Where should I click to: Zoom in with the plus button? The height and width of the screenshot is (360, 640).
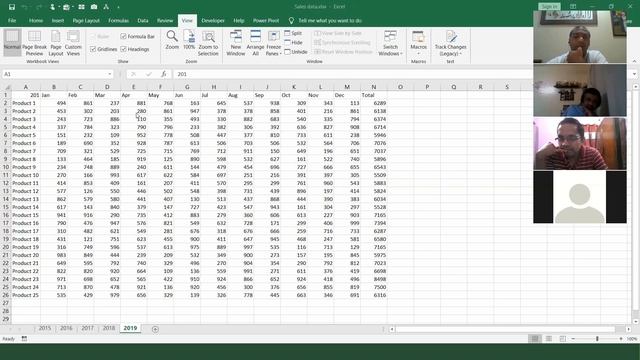tap(621, 339)
